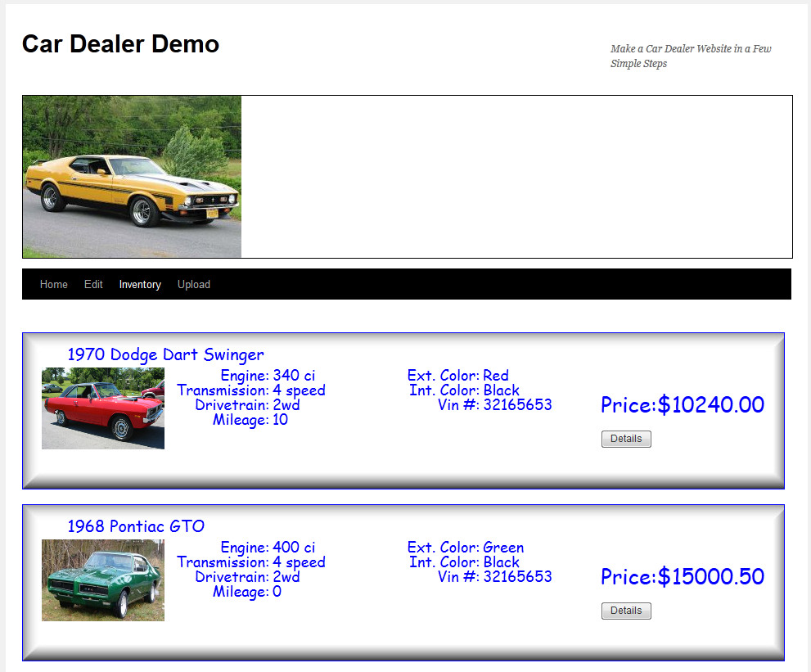
Task: Open Details for the 1970 Dodge Dart Swinger
Action: pyautogui.click(x=626, y=439)
